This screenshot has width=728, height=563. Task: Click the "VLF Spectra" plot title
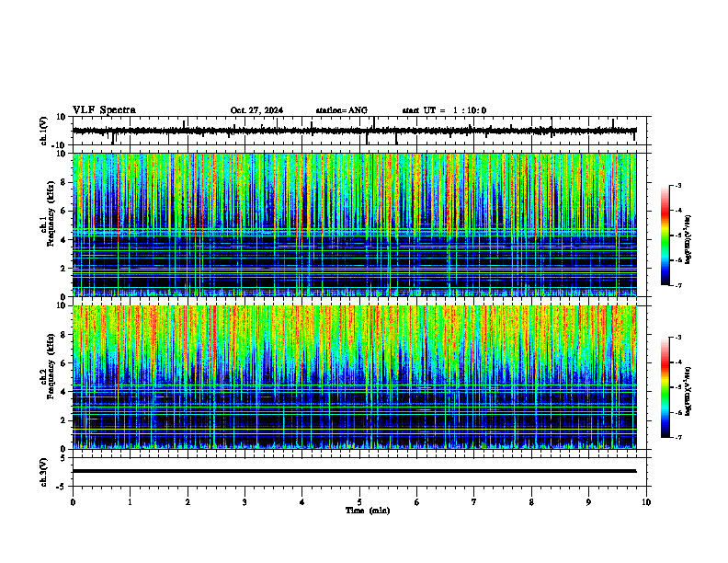[x=104, y=110]
